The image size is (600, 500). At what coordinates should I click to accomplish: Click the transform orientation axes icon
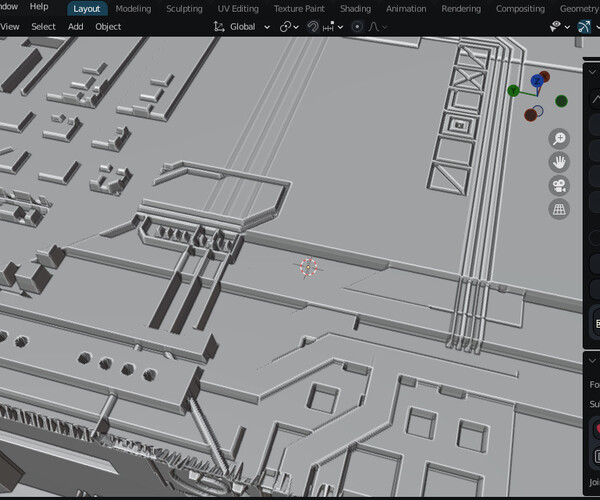pyautogui.click(x=219, y=27)
